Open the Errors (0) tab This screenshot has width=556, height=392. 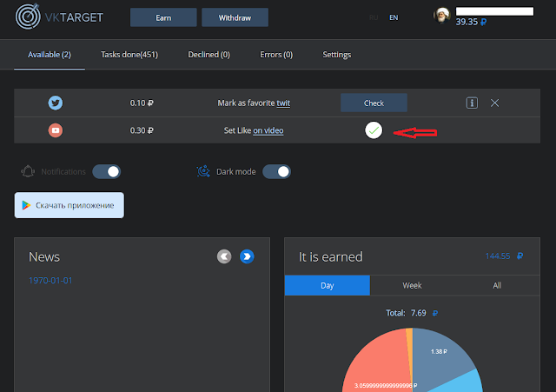(x=276, y=55)
